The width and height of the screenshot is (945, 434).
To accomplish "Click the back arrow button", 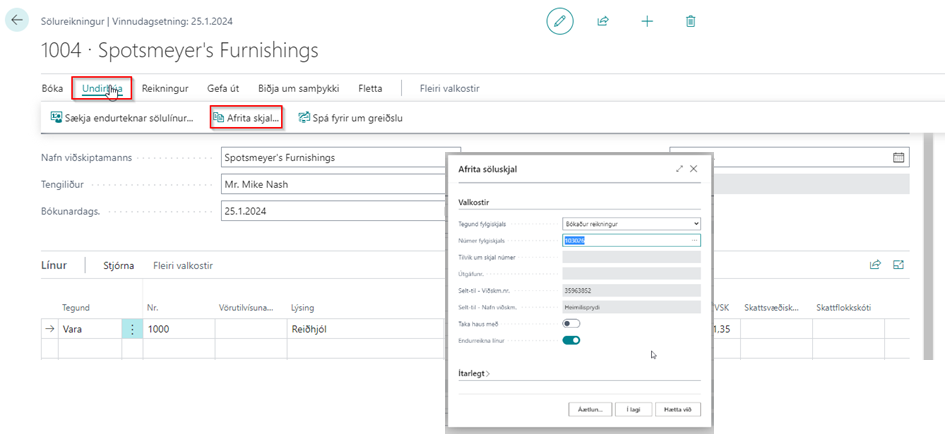I will click(18, 21).
